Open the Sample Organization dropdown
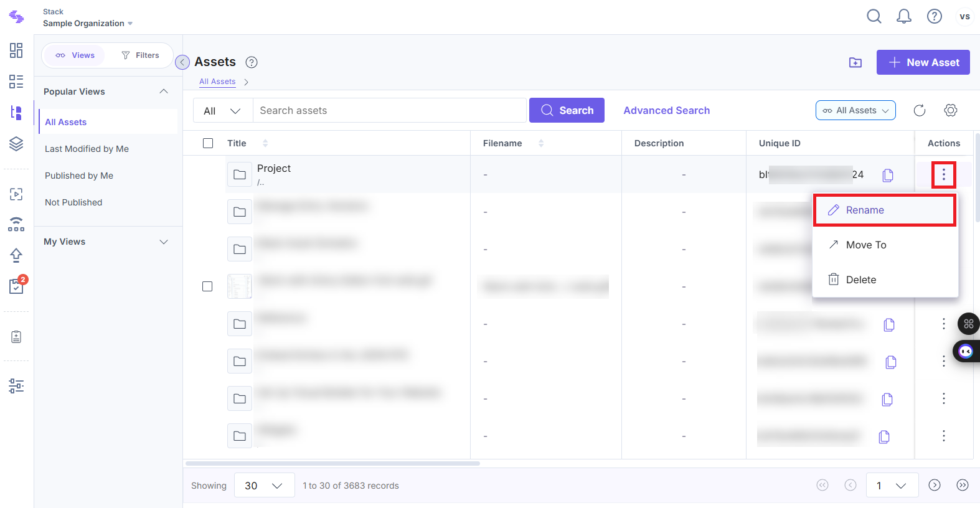 (88, 24)
